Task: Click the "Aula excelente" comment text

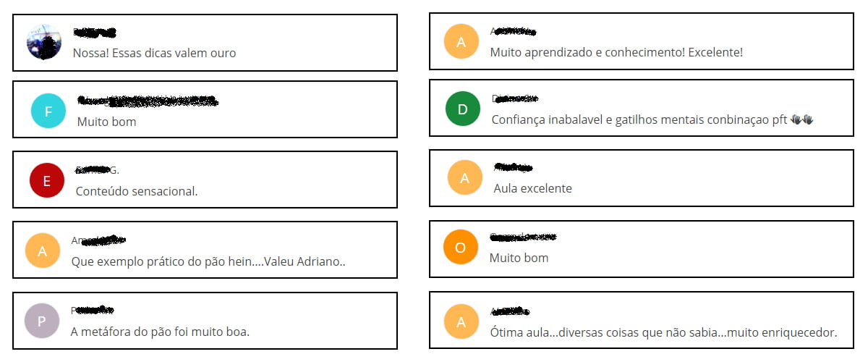Action: click(532, 188)
